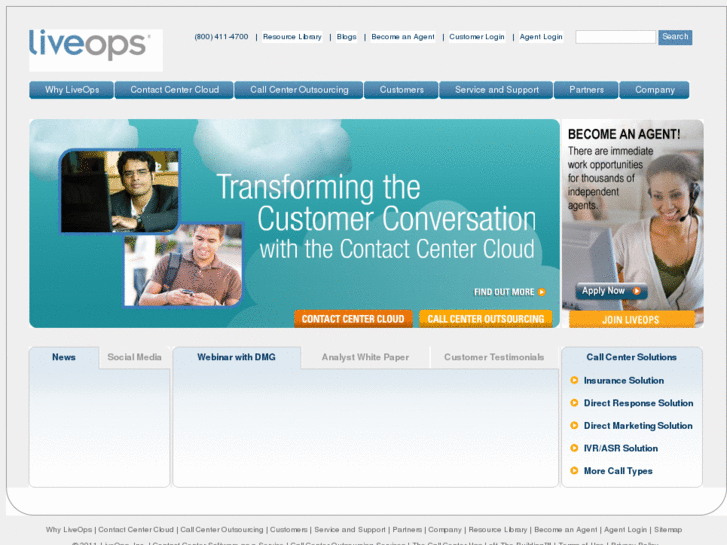Click the orange arrow icon next to Find Out More
This screenshot has width=727, height=545.
click(542, 292)
